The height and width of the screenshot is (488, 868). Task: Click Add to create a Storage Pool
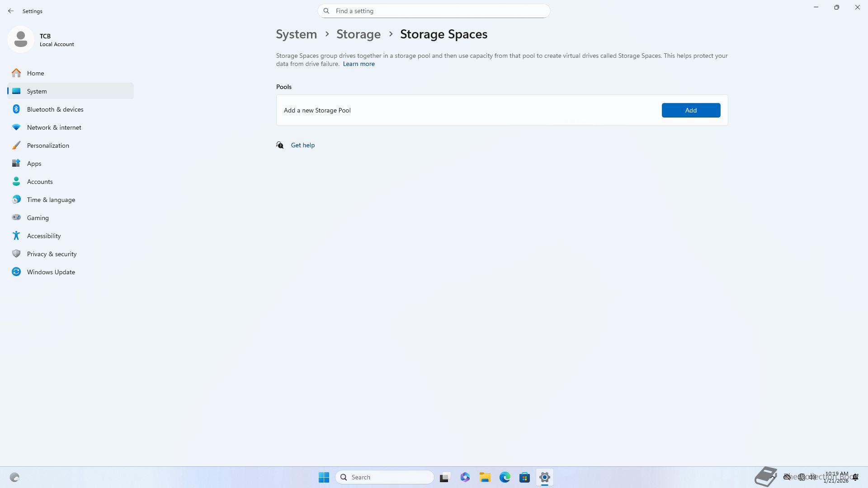coord(690,110)
